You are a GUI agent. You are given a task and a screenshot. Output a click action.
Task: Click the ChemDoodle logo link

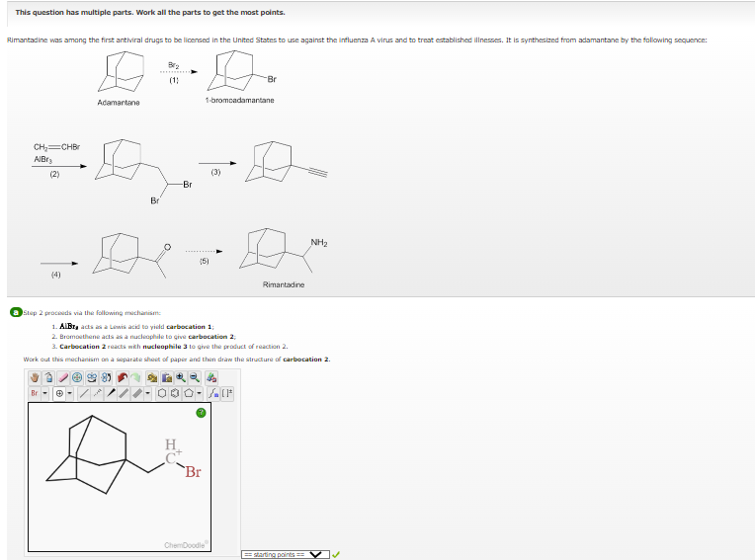coord(186,545)
